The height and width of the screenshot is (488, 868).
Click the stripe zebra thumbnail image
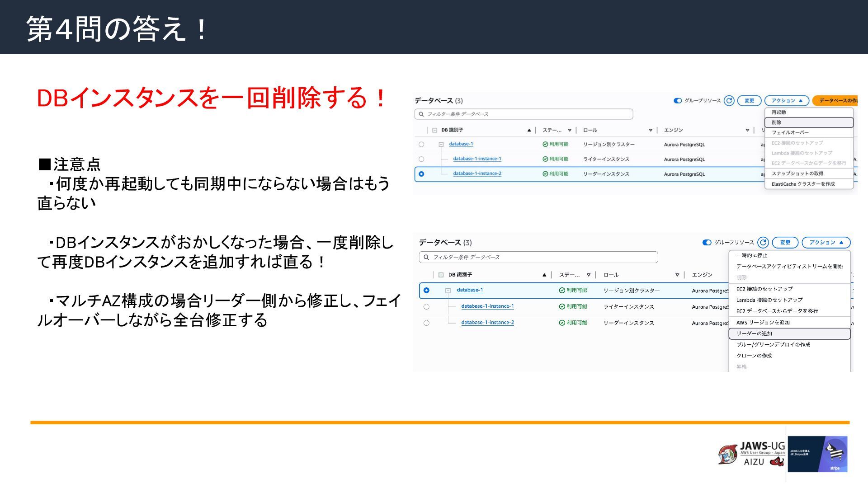point(817,454)
